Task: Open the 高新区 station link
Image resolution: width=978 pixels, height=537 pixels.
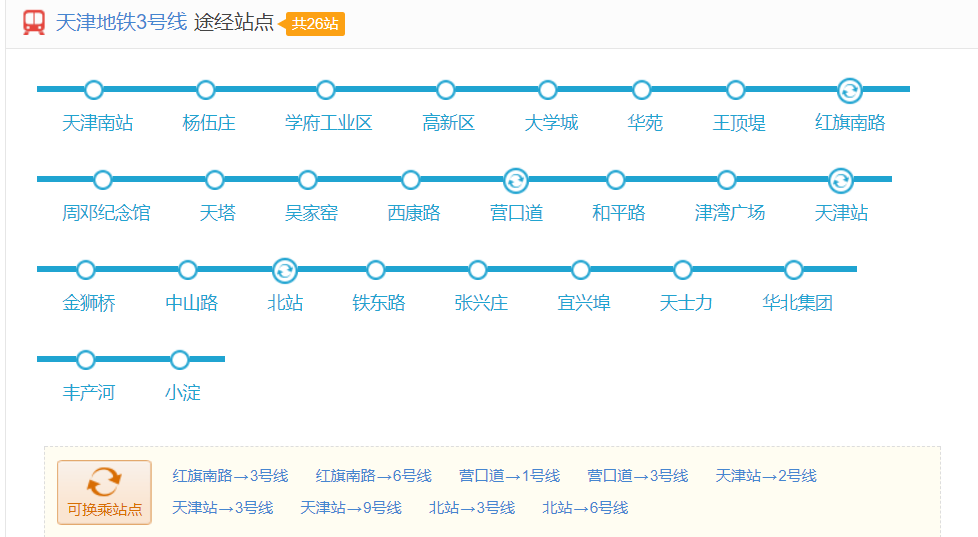Action: 448,123
